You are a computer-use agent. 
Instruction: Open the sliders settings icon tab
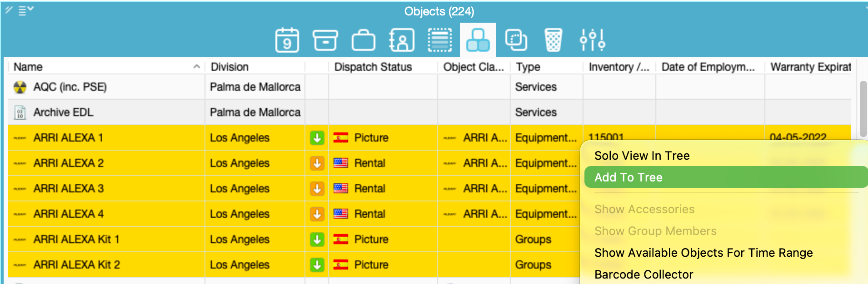593,40
